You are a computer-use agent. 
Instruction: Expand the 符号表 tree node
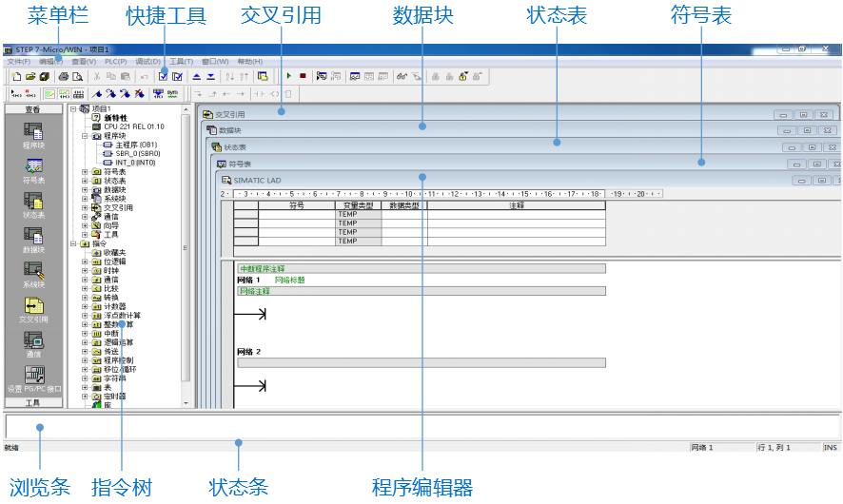point(85,172)
